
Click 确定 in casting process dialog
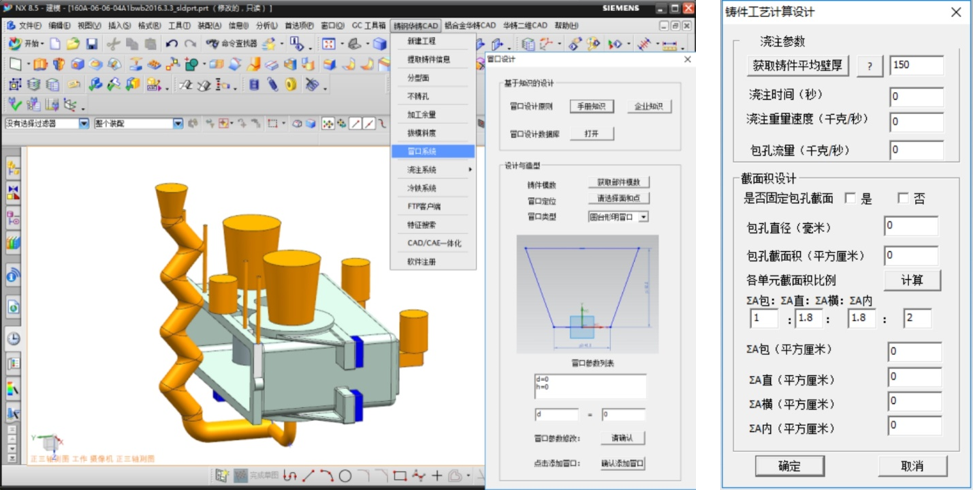click(789, 466)
